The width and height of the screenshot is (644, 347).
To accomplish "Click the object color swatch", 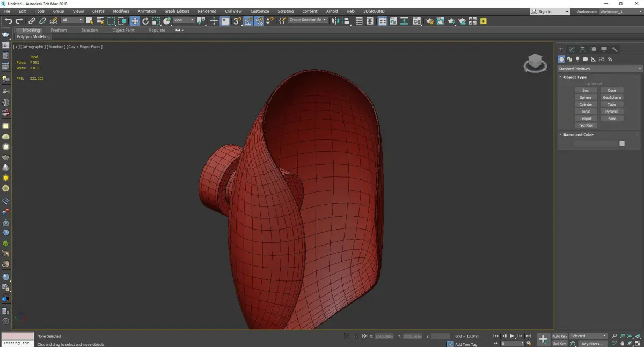I will click(622, 143).
